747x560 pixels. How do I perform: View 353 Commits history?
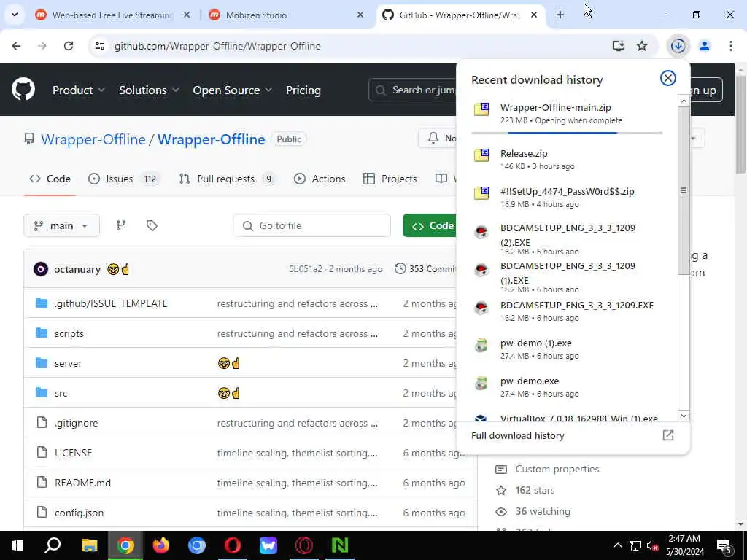click(425, 269)
